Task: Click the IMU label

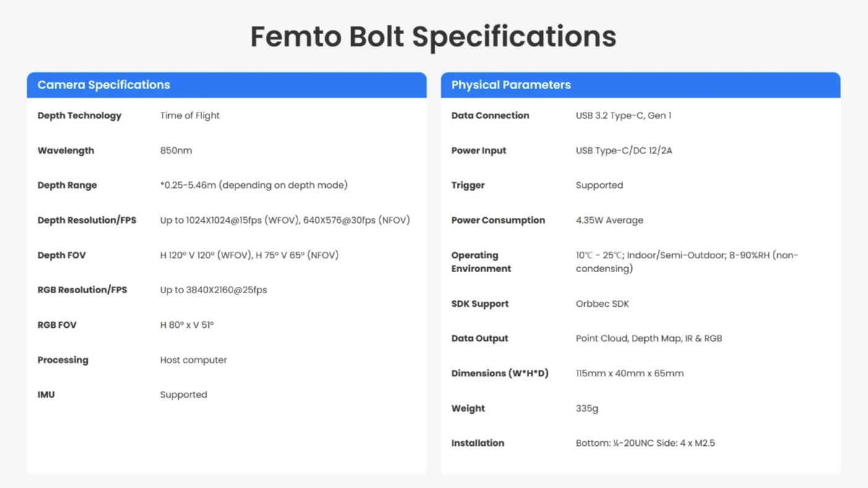Action: tap(46, 395)
